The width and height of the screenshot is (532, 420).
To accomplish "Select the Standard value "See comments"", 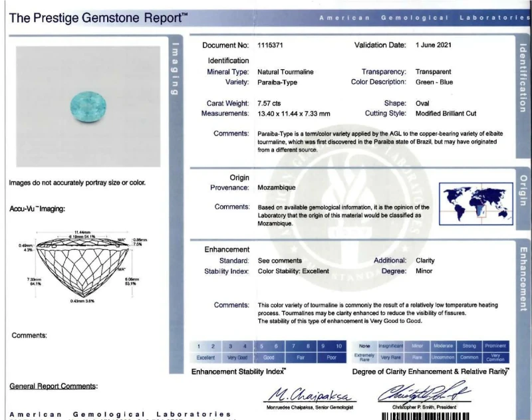I will coord(279,261).
